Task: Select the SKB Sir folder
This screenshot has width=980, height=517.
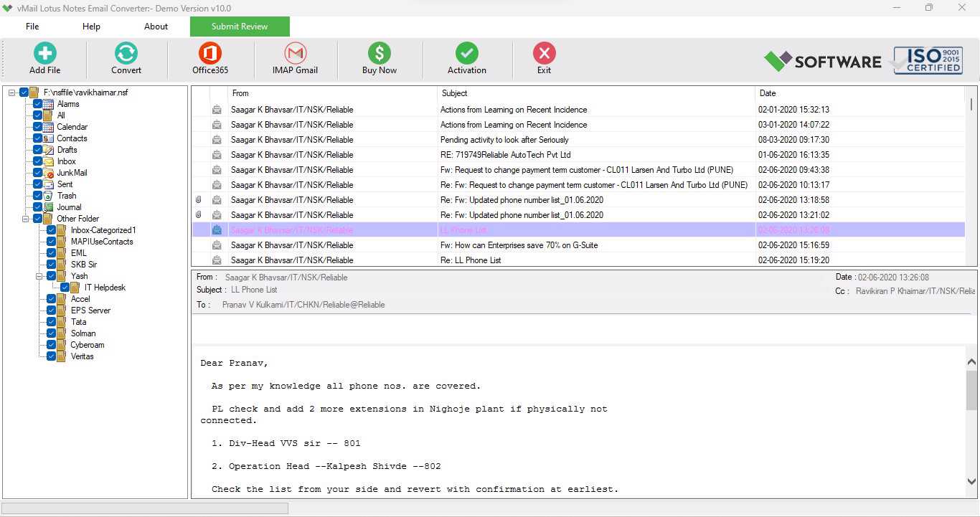Action: point(83,265)
